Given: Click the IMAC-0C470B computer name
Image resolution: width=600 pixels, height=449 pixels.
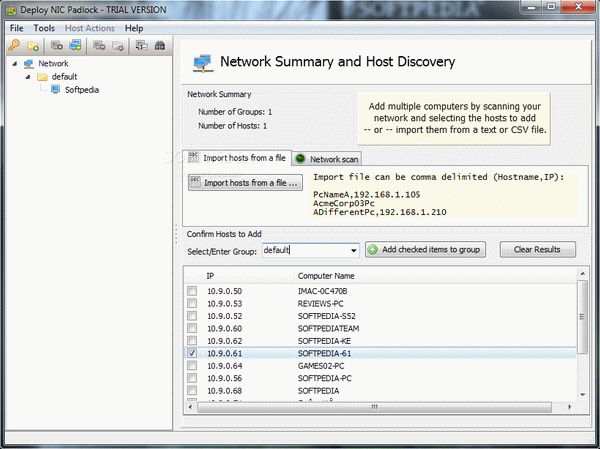Looking at the screenshot, I should point(322,291).
